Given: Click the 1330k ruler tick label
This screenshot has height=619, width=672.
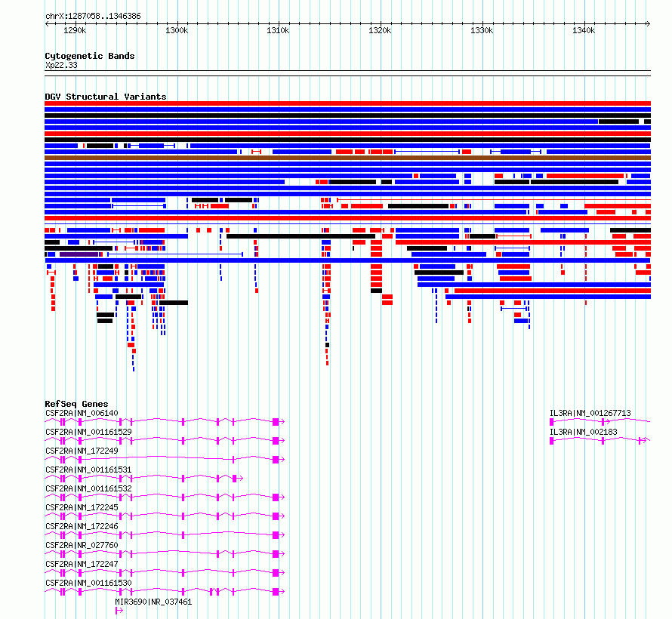Looking at the screenshot, I should pos(482,30).
